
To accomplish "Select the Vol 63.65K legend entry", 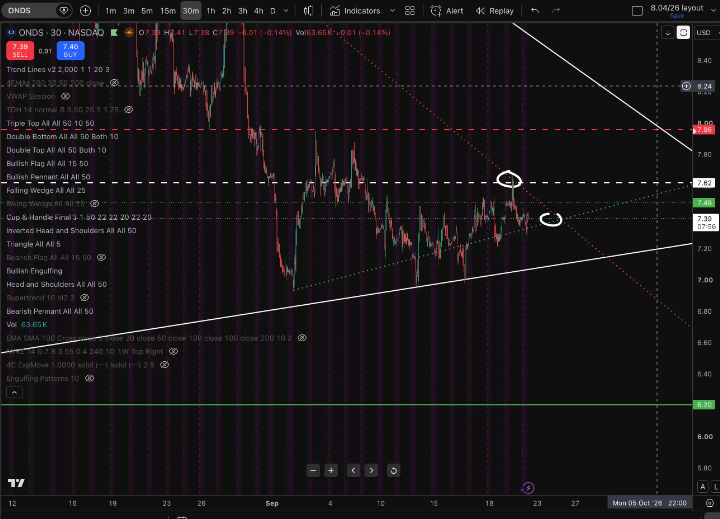I will [27, 325].
